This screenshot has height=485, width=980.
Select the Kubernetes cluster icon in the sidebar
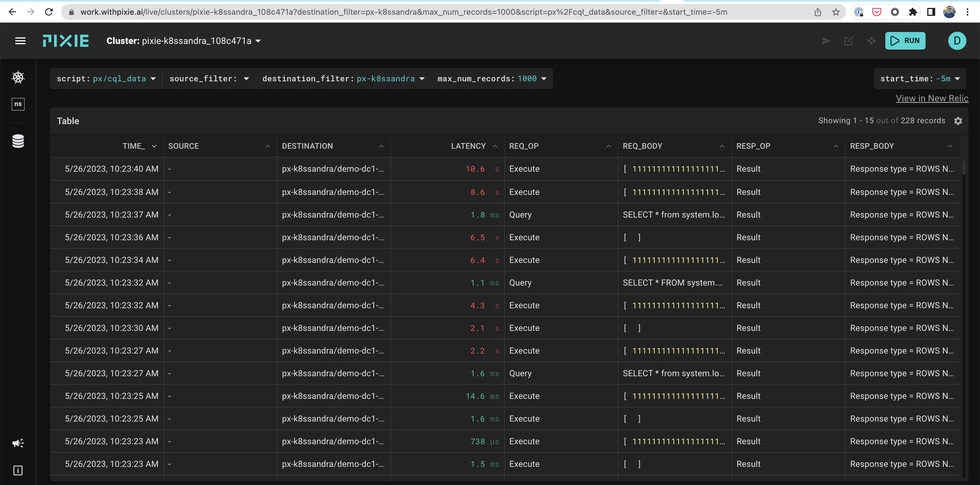[x=18, y=77]
